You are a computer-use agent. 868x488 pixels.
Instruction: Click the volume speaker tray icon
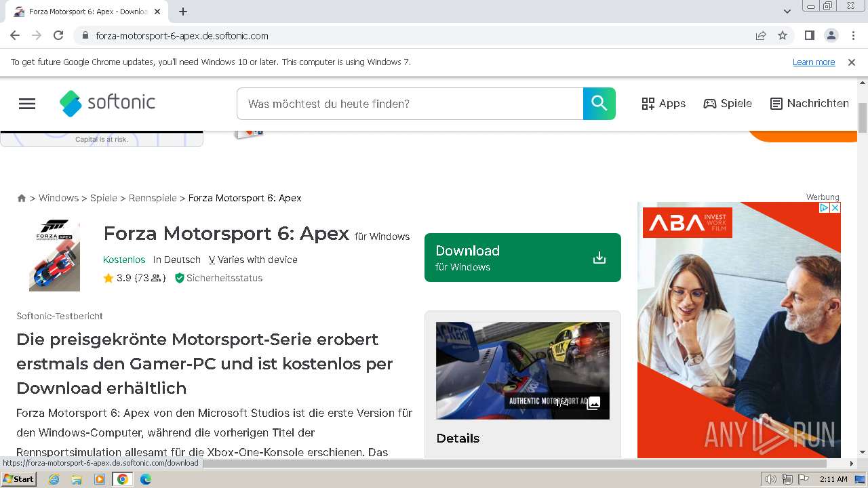(x=770, y=479)
